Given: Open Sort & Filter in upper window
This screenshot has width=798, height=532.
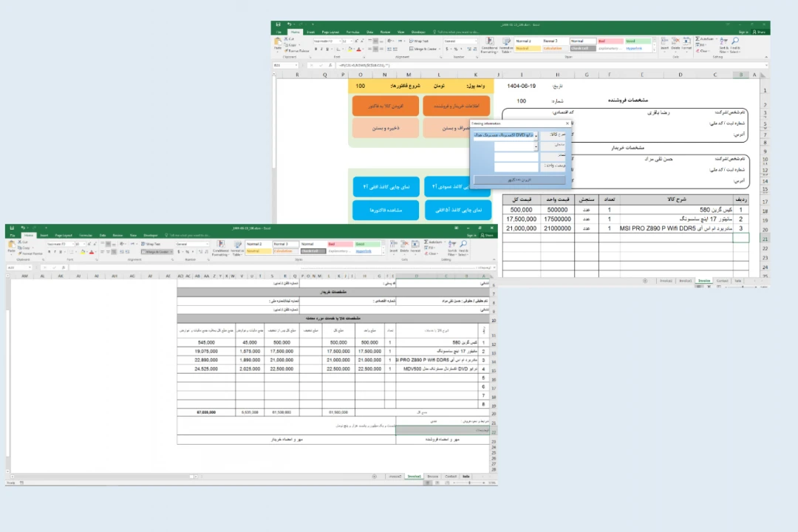Looking at the screenshot, I should pyautogui.click(x=723, y=45).
